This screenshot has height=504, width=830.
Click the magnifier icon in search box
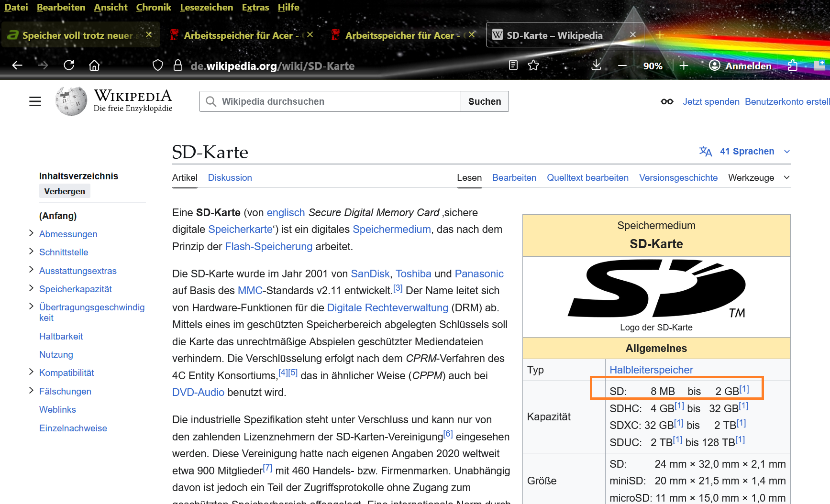tap(210, 101)
